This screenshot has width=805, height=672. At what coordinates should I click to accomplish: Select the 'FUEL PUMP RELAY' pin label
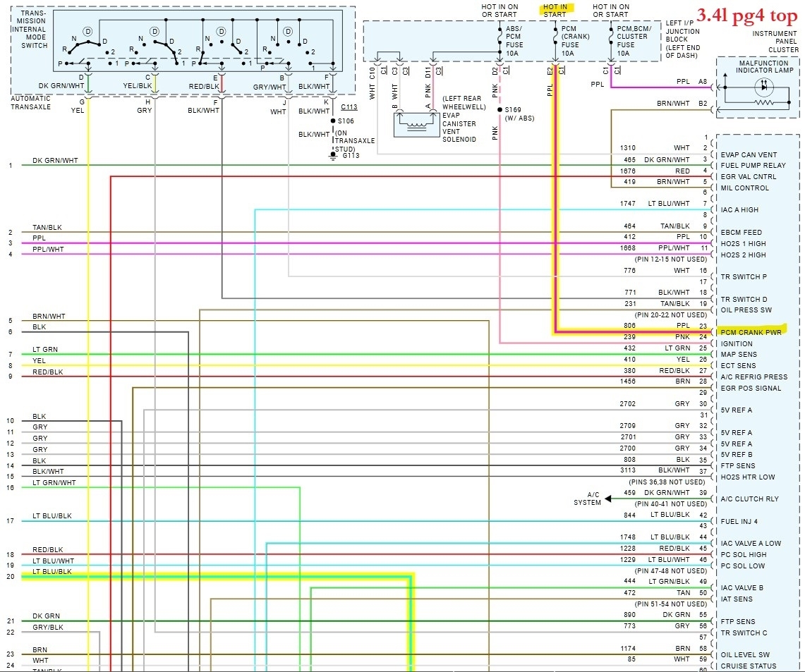[753, 166]
